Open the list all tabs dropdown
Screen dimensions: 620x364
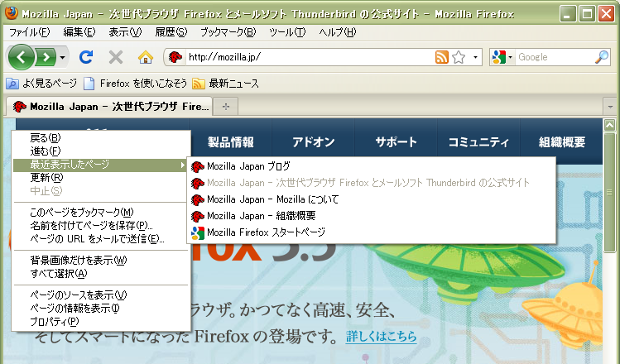(x=610, y=107)
